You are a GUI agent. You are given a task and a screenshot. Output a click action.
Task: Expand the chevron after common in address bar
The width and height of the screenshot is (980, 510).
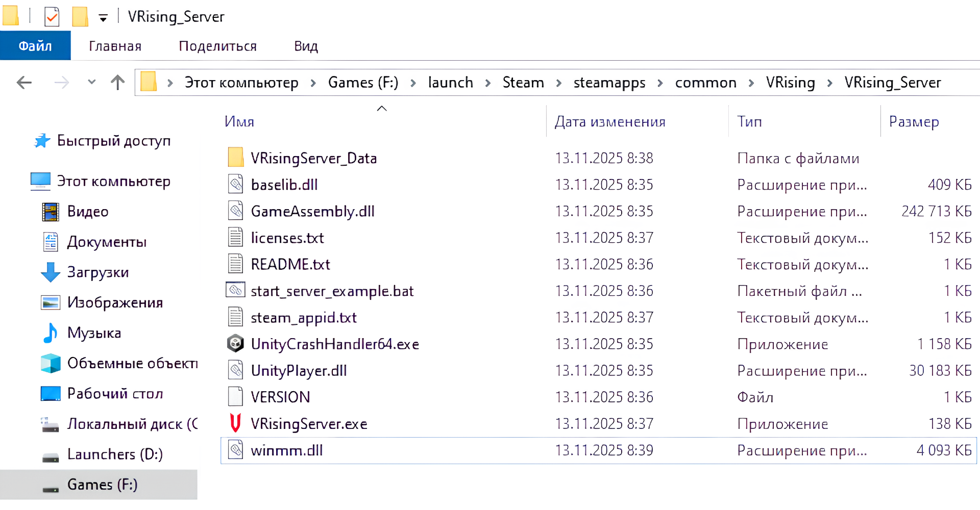[751, 83]
